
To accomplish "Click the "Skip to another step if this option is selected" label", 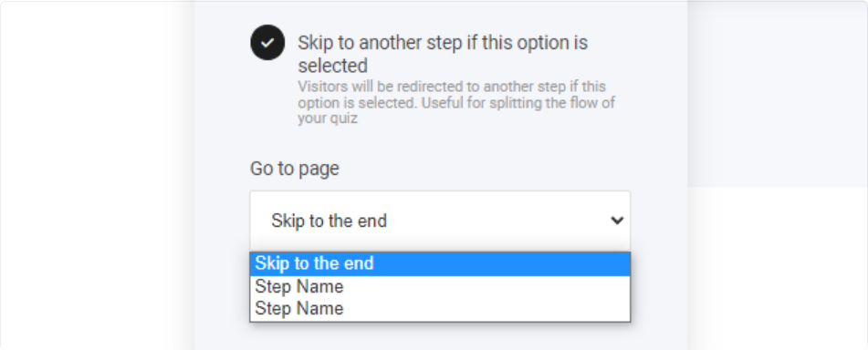I will click(443, 54).
